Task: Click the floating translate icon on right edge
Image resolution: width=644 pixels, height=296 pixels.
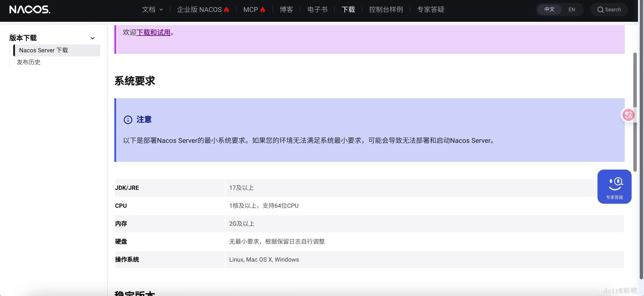Action: pos(629,115)
